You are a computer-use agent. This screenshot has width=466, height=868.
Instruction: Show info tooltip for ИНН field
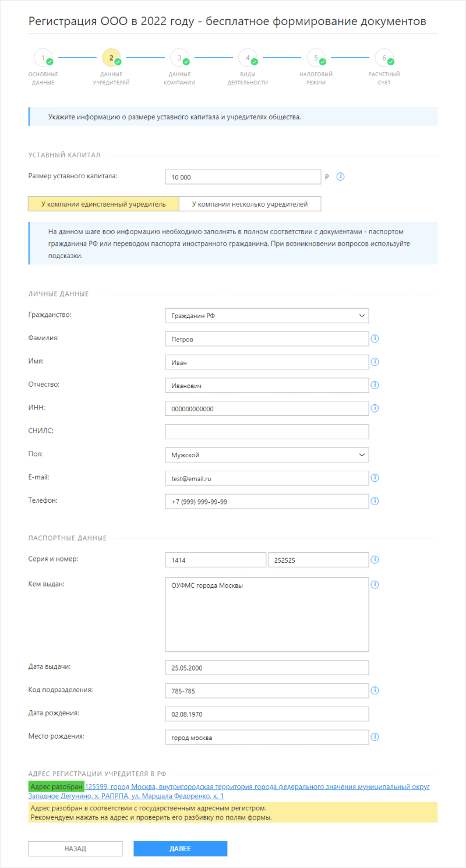375,408
